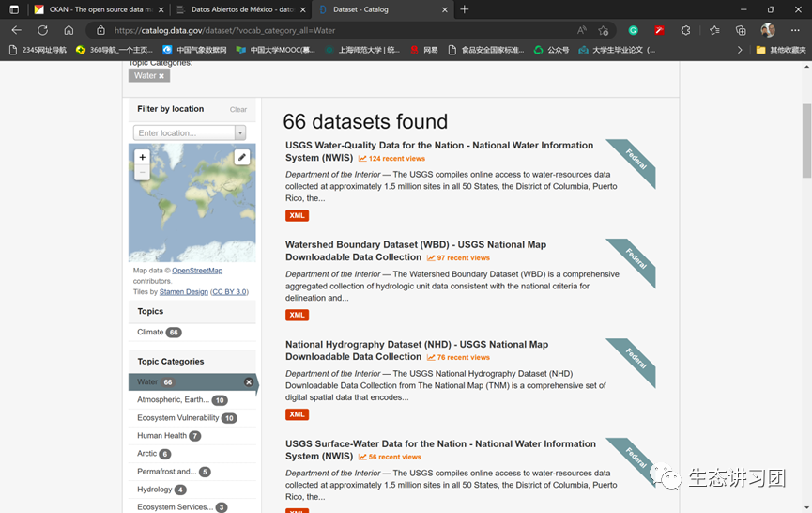
Task: Click XML badge under Watershed Boundary Dataset
Action: 298,315
